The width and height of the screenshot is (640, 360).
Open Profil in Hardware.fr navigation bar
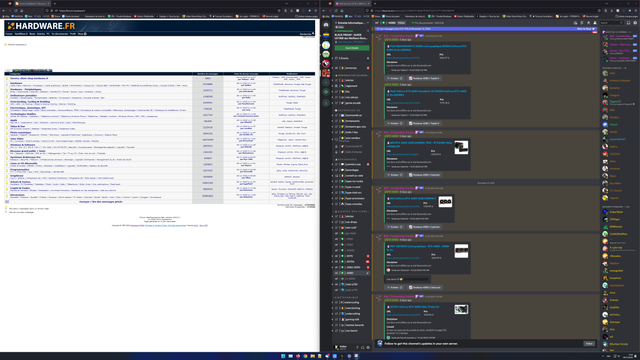coord(73,34)
